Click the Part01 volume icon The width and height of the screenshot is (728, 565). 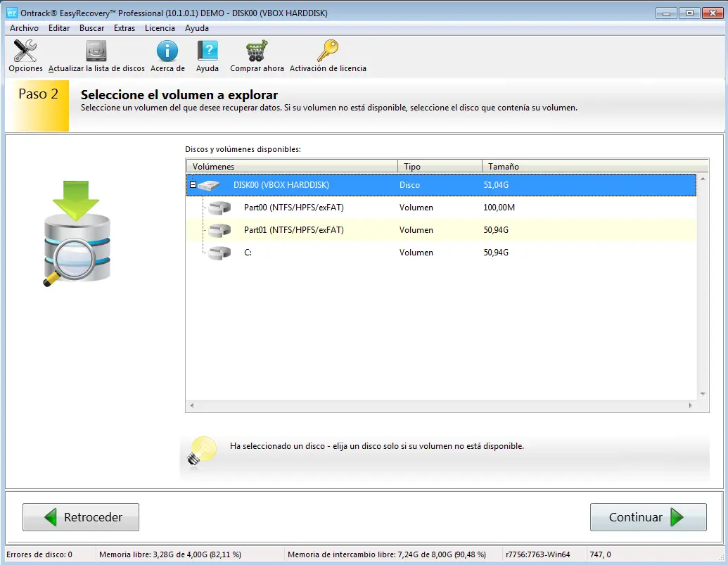click(x=219, y=230)
